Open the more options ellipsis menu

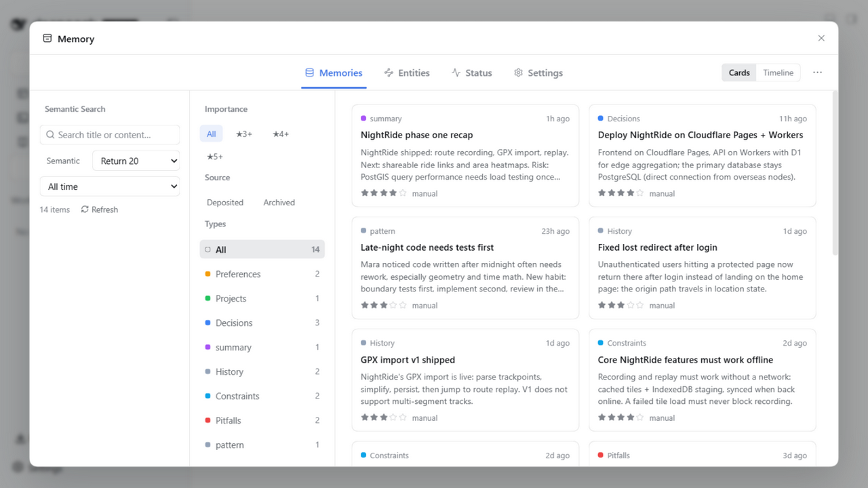click(x=817, y=73)
